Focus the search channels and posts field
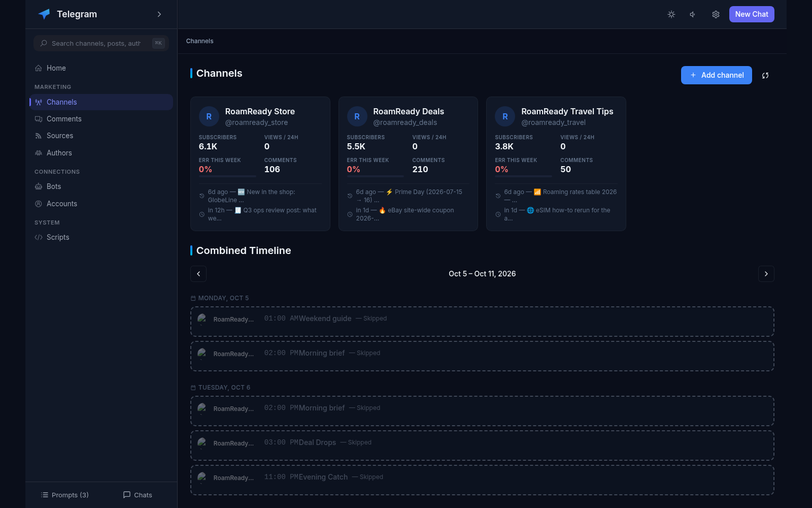The width and height of the screenshot is (812, 508). click(x=101, y=43)
